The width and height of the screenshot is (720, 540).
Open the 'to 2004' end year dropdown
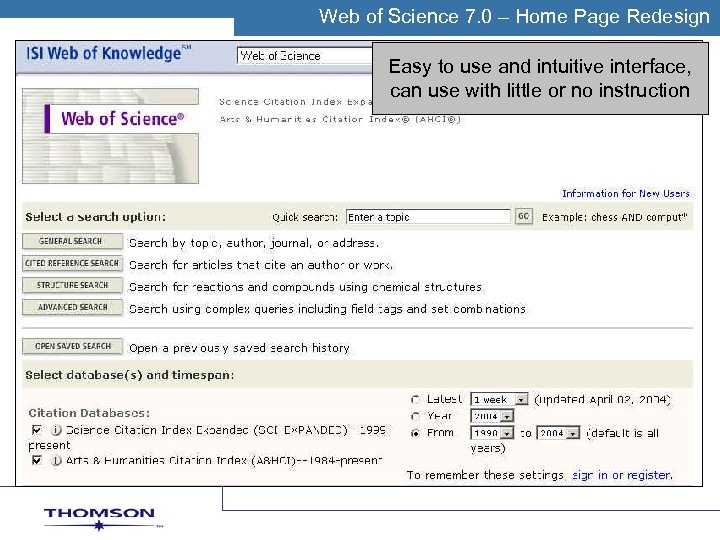(558, 433)
